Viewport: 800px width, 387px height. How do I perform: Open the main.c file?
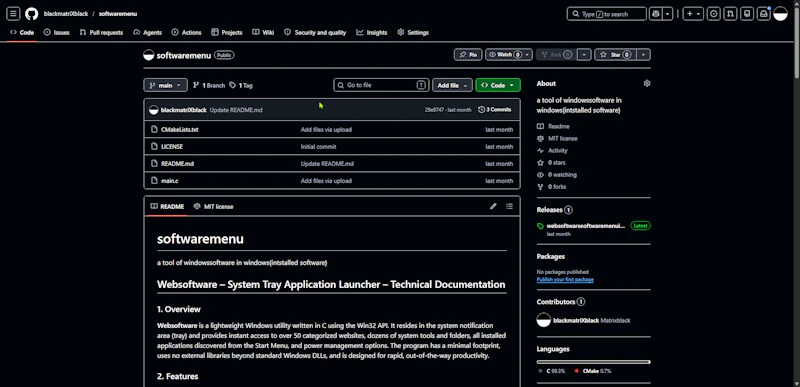coord(170,180)
